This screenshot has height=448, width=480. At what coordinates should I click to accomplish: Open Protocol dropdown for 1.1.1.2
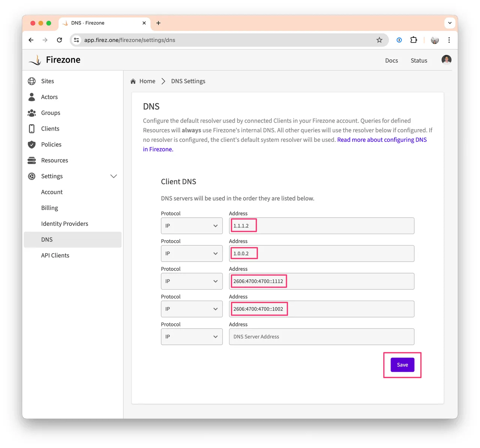point(192,226)
